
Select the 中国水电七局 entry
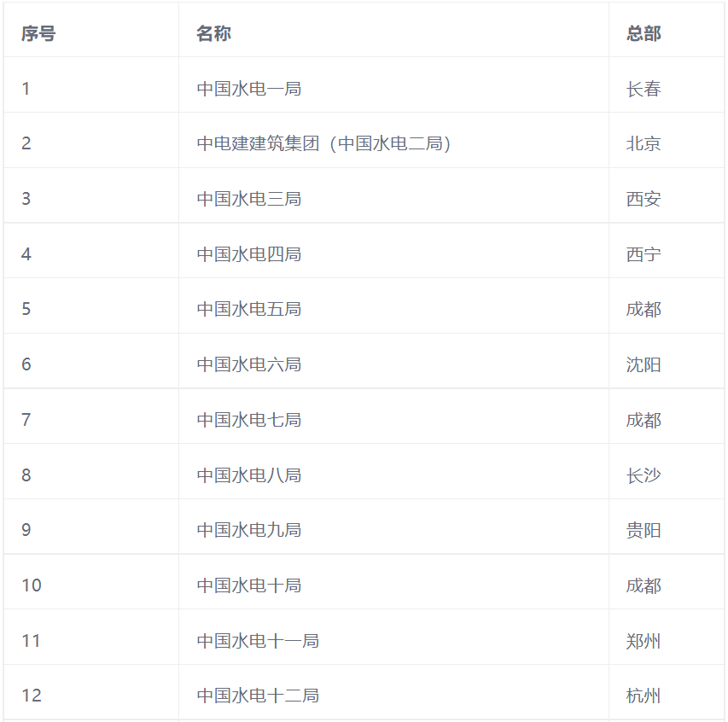tap(249, 420)
